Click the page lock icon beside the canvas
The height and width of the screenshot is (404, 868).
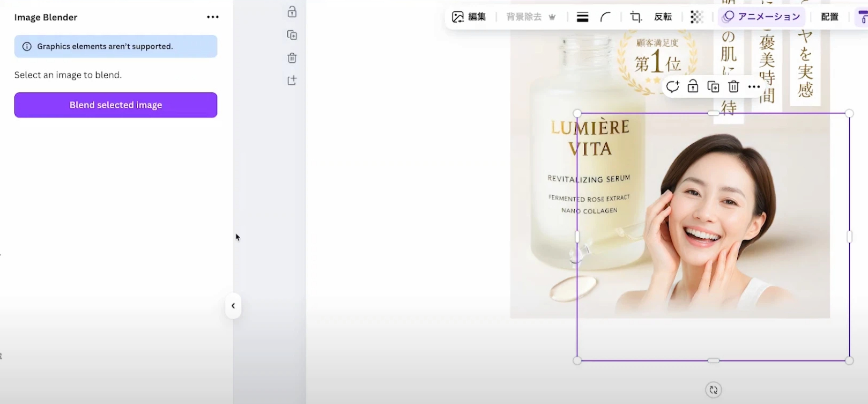(292, 12)
